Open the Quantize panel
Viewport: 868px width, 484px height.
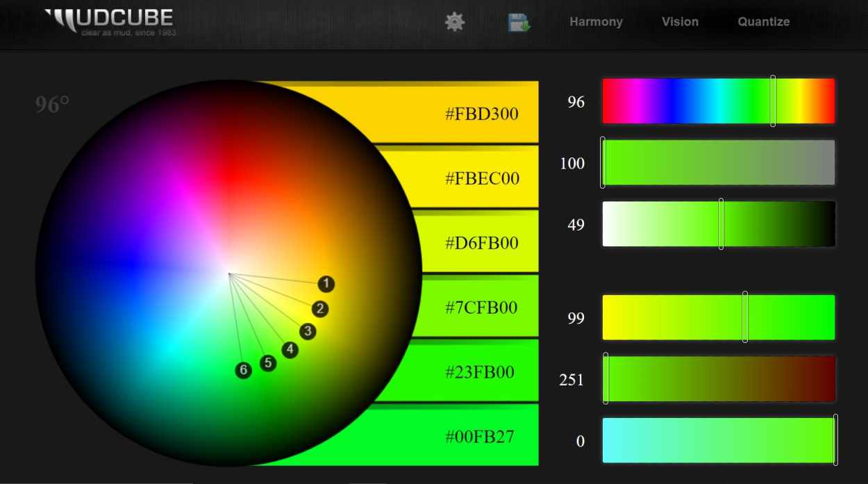point(763,22)
